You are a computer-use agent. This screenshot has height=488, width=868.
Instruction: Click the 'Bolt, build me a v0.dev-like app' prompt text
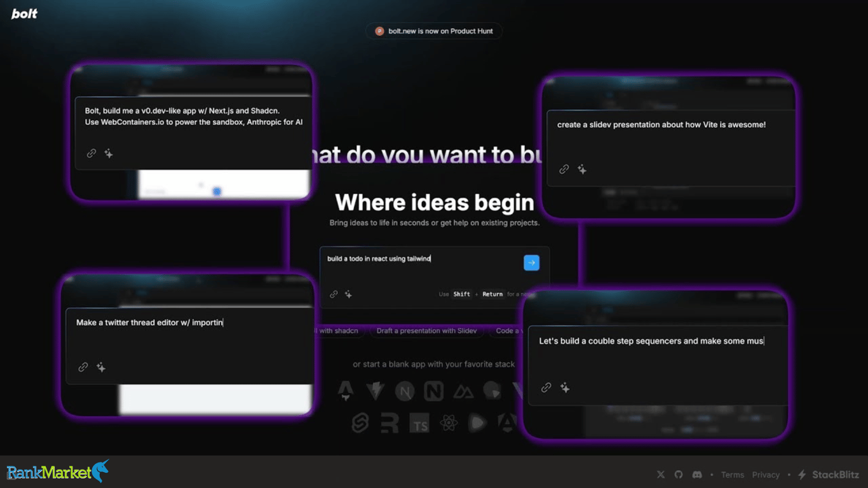coord(194,116)
